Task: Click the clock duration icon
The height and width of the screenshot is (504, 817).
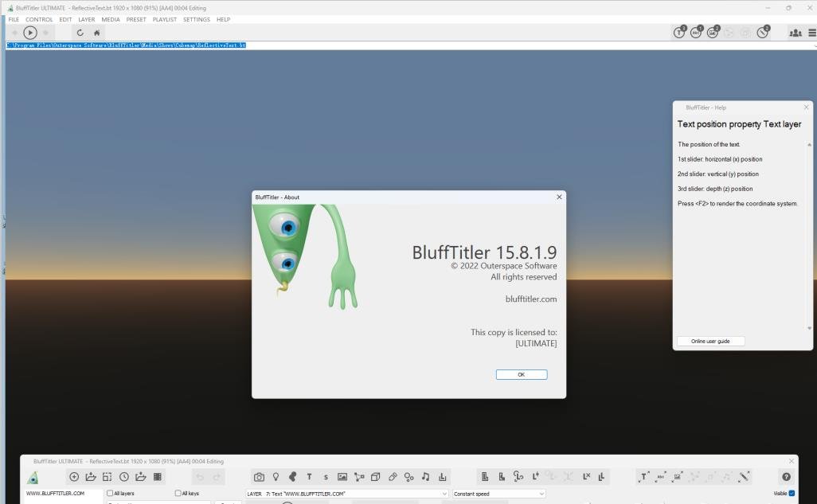Action: 124,477
